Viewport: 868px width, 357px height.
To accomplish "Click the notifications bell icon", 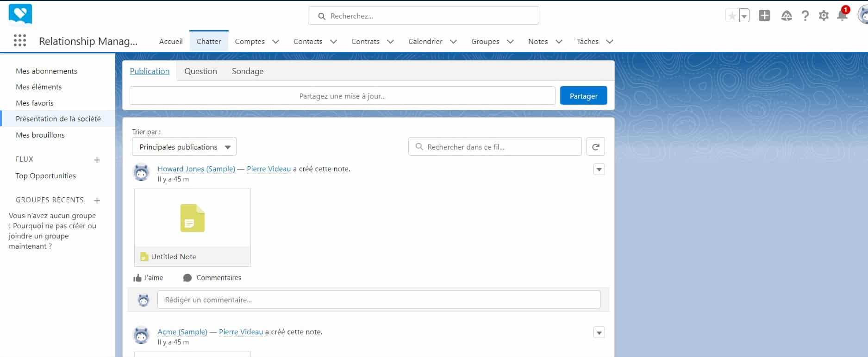I will click(842, 16).
